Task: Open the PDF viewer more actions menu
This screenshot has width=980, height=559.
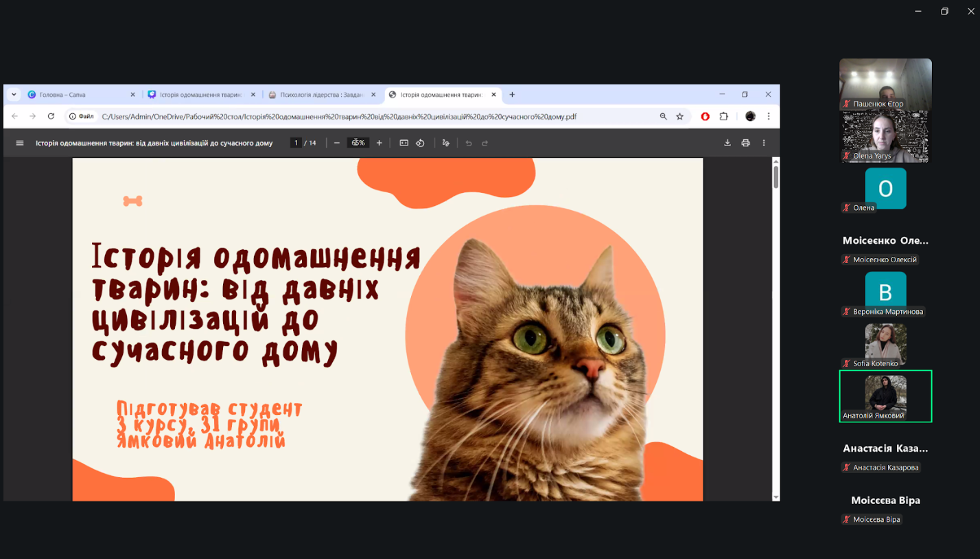Action: [x=764, y=143]
